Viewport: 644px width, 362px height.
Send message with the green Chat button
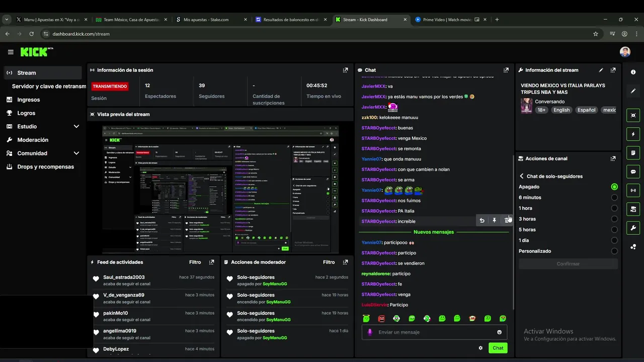tap(498, 348)
